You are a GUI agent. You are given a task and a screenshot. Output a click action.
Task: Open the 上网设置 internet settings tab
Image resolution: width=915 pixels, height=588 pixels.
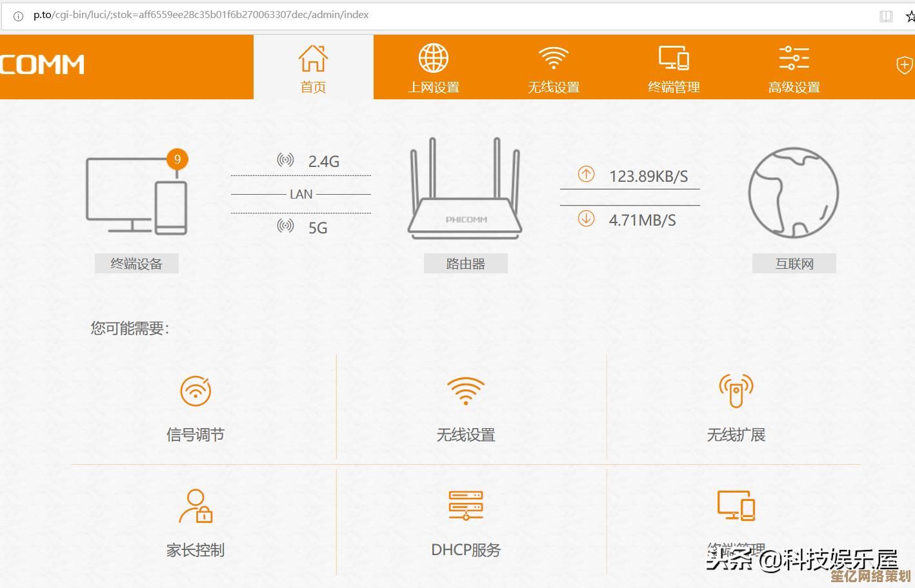[434, 68]
